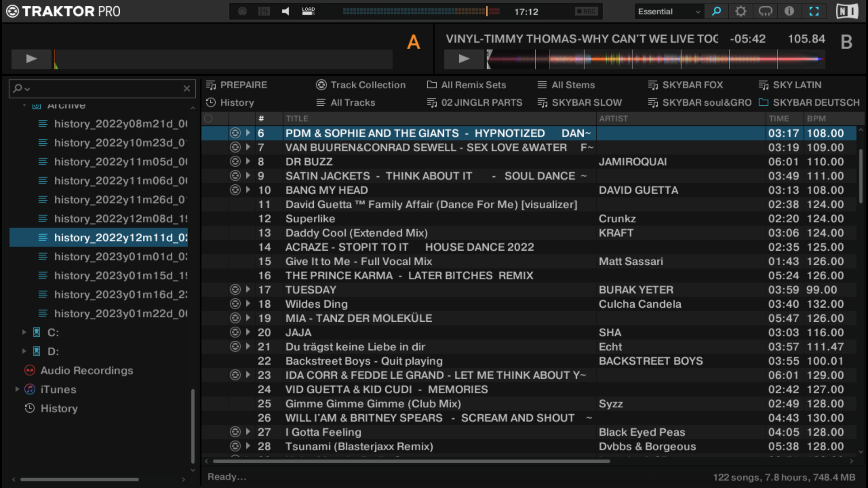Click the headphones icon in header

765,11
